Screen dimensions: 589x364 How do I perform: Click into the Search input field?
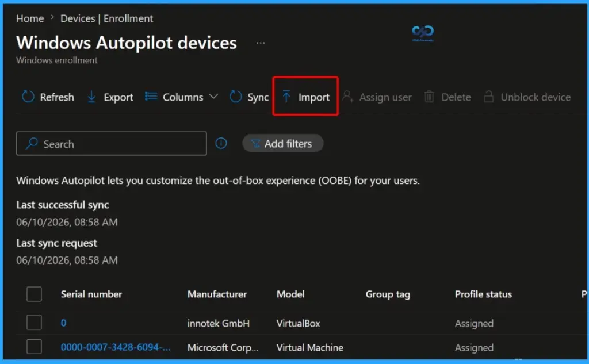coord(112,143)
